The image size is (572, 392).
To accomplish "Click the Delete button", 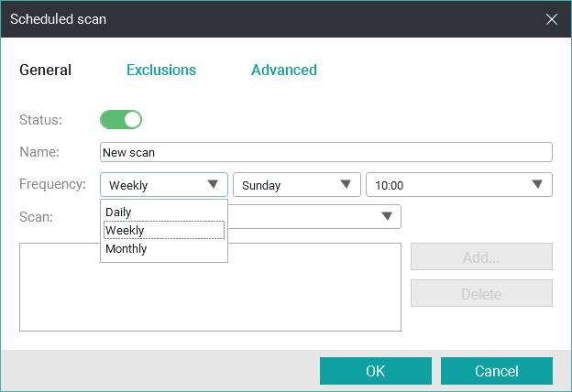I will (481, 293).
